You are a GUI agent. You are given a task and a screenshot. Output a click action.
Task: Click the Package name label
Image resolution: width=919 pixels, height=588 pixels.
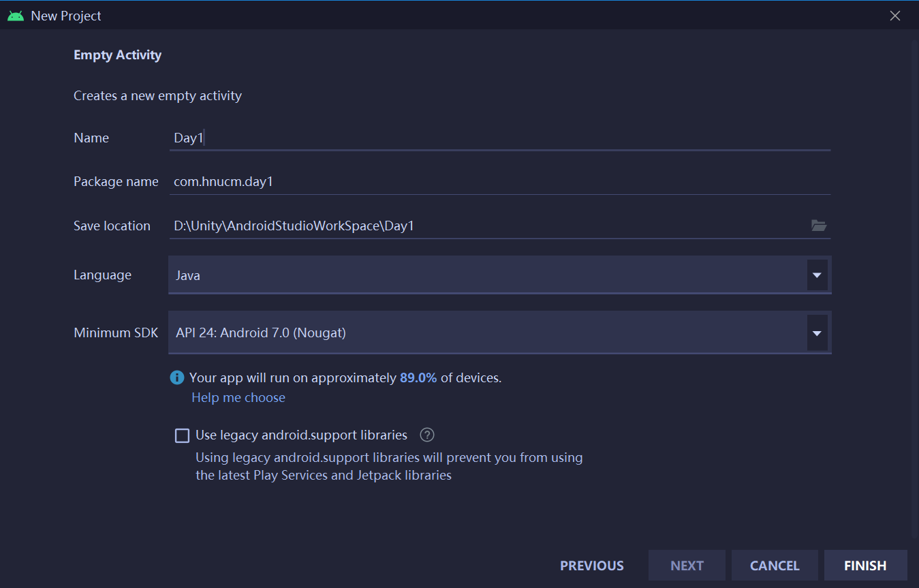(x=116, y=182)
